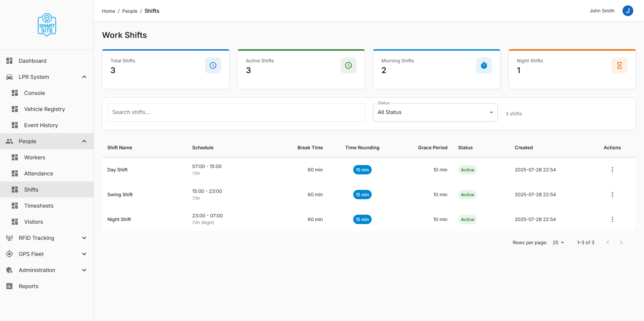
Task: Open the Day Shift actions menu
Action: [x=612, y=170]
